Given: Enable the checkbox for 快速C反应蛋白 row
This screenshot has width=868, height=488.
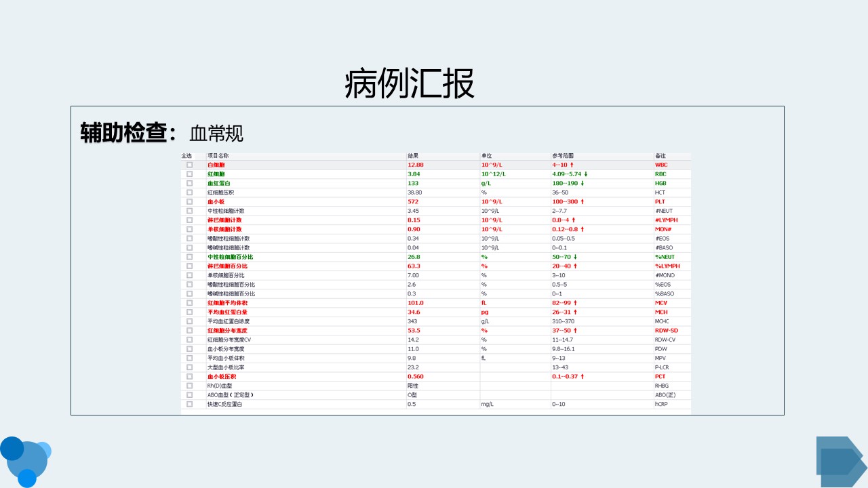Looking at the screenshot, I should click(x=190, y=404).
